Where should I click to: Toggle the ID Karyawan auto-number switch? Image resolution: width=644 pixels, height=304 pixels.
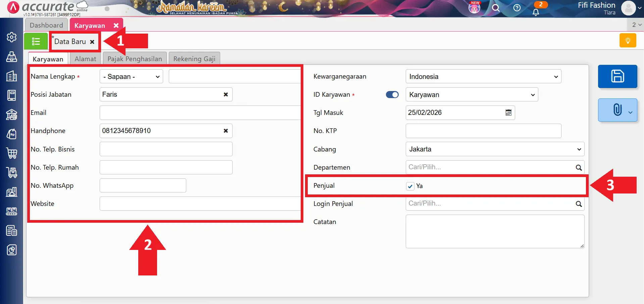click(392, 95)
